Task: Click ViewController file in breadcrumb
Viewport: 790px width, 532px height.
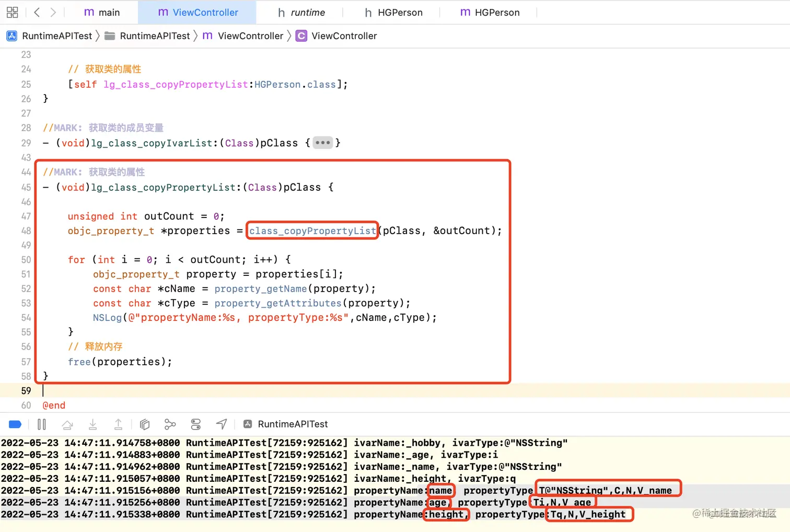Action: (242, 36)
